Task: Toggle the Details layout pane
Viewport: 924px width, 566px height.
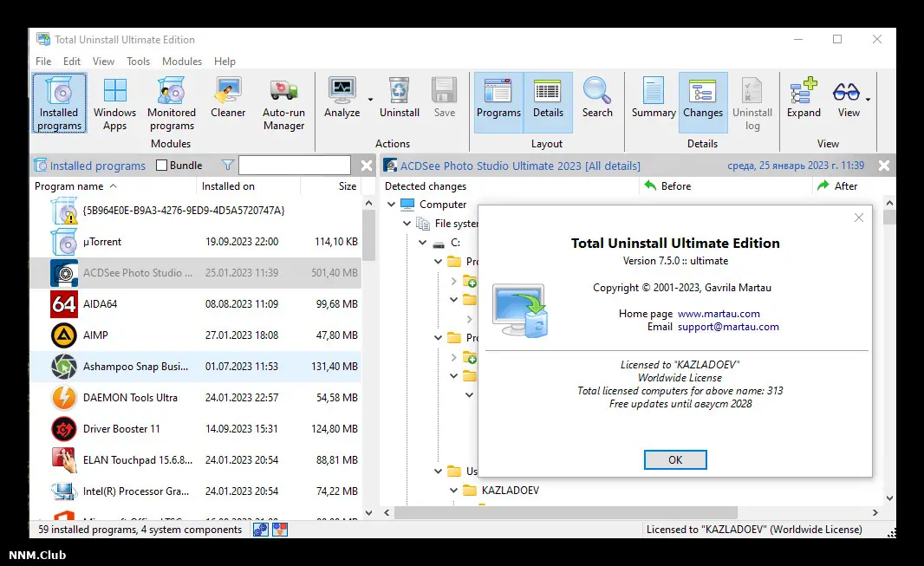Action: pyautogui.click(x=548, y=102)
